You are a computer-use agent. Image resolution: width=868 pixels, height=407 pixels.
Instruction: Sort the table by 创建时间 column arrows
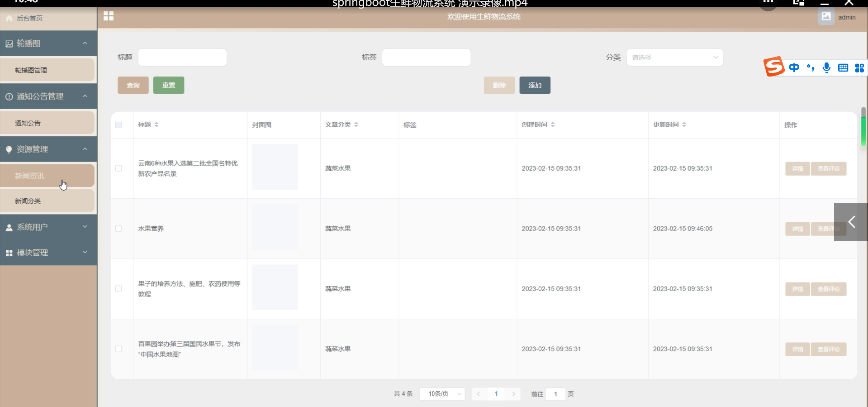click(x=553, y=124)
